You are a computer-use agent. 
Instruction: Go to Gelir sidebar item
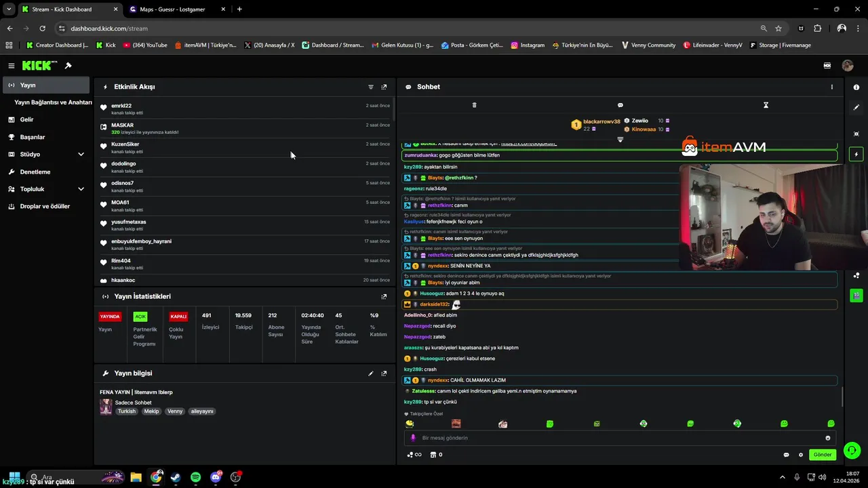click(46, 119)
